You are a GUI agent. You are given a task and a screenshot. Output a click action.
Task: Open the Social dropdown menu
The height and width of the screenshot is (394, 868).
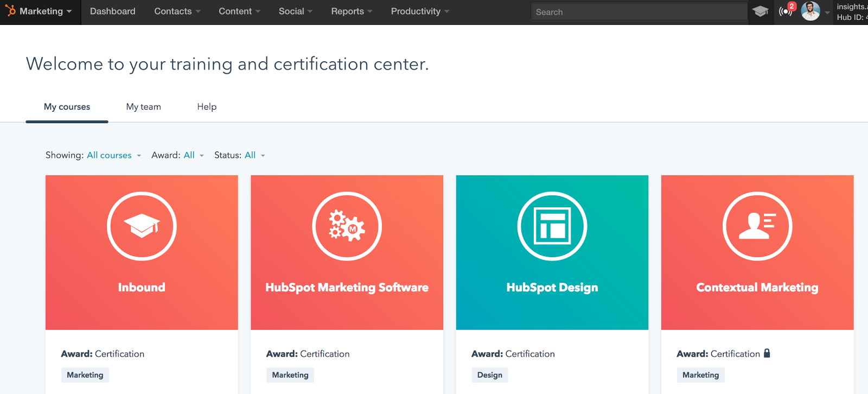pyautogui.click(x=296, y=11)
